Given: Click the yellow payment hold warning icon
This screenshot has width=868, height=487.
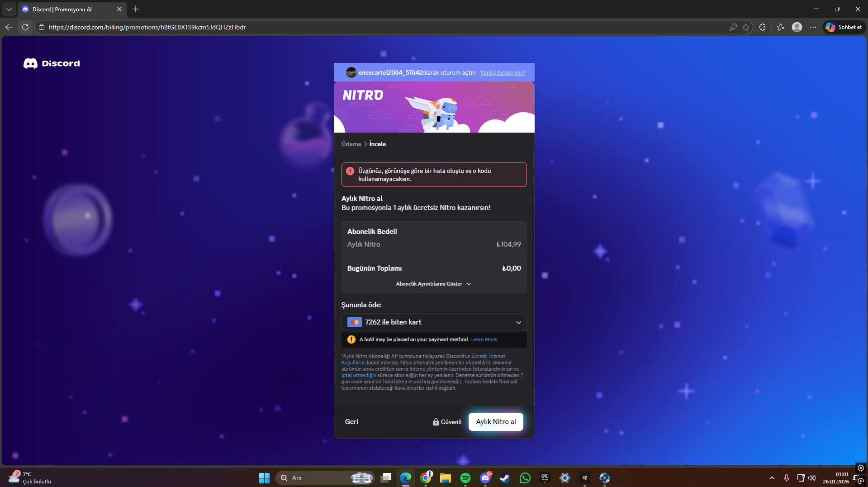Looking at the screenshot, I should (x=351, y=339).
